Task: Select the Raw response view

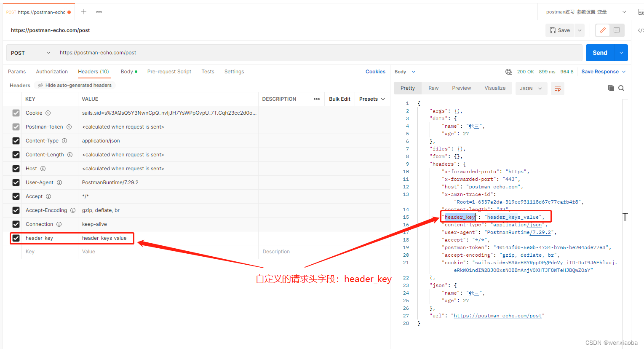Action: click(x=433, y=88)
